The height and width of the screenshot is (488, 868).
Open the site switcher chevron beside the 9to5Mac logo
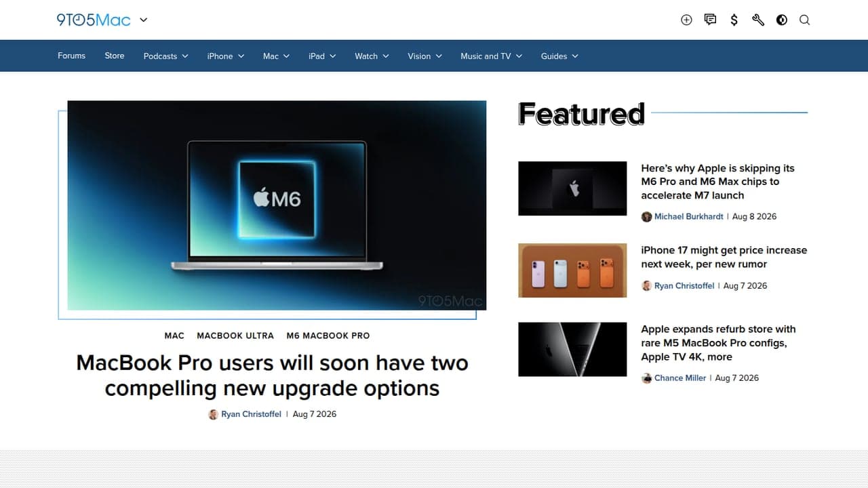(x=143, y=20)
